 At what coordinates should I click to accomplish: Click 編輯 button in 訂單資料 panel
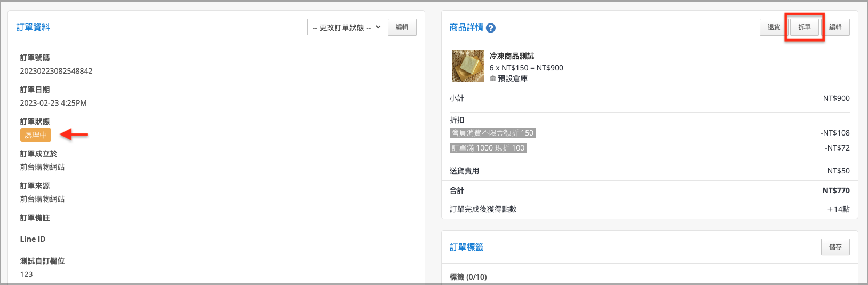coord(402,27)
